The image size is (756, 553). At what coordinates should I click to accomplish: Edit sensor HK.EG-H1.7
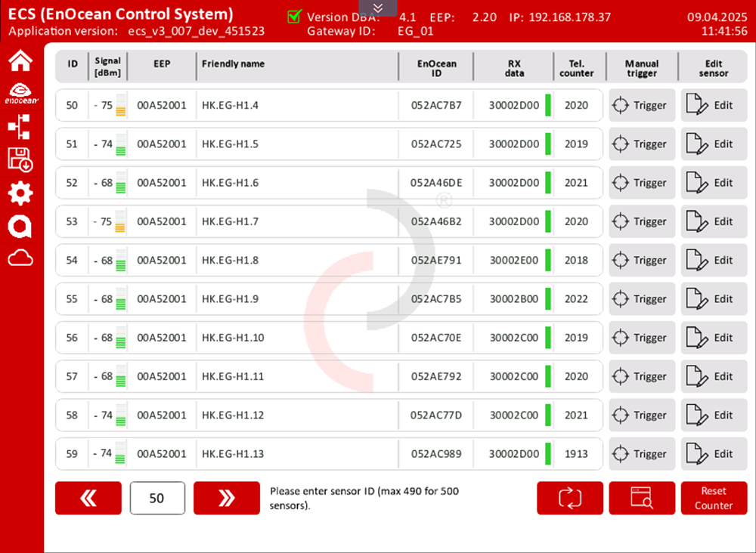click(714, 222)
